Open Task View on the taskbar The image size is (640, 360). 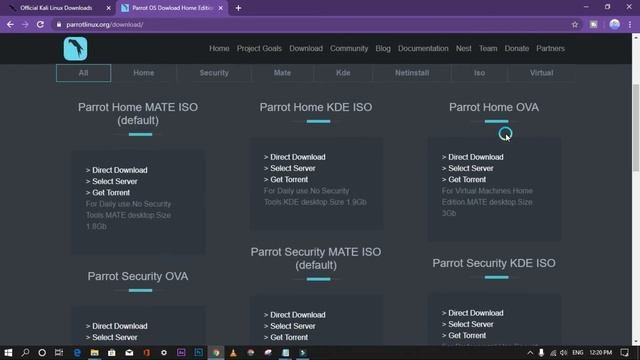(59, 353)
